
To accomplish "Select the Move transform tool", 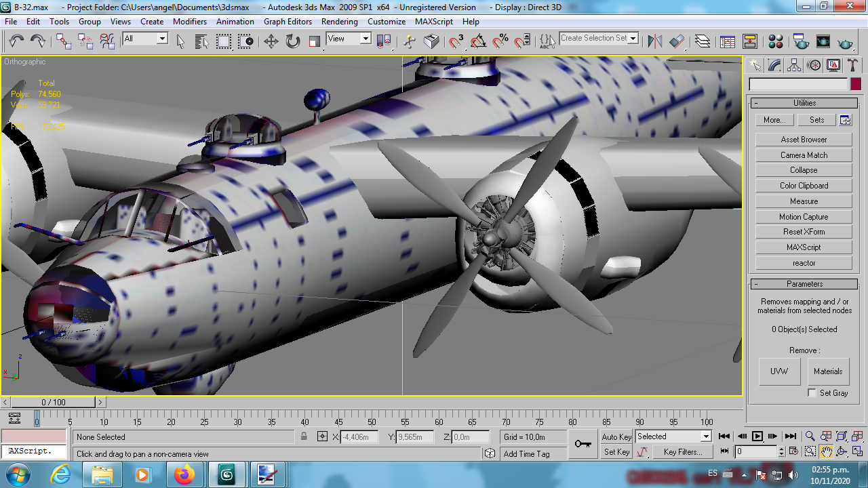I will pyautogui.click(x=271, y=41).
